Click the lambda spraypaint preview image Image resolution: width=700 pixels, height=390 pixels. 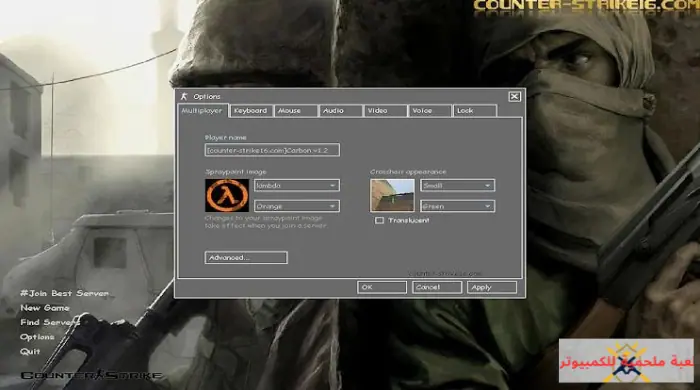click(x=227, y=195)
